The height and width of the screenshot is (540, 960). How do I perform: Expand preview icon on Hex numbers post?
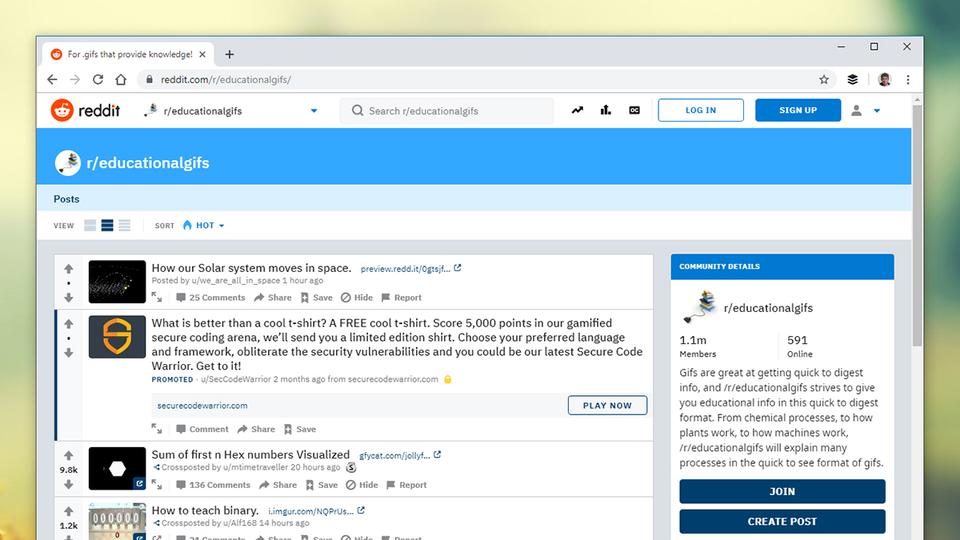[157, 484]
